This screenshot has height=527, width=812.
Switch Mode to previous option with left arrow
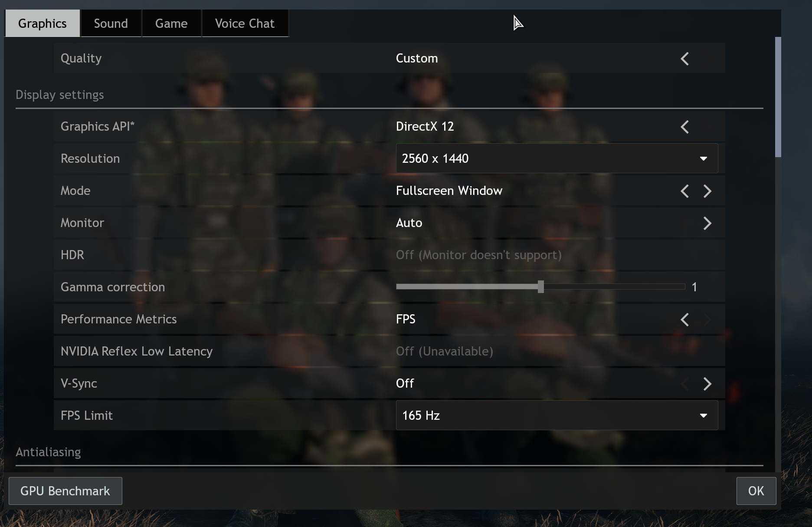pos(684,191)
